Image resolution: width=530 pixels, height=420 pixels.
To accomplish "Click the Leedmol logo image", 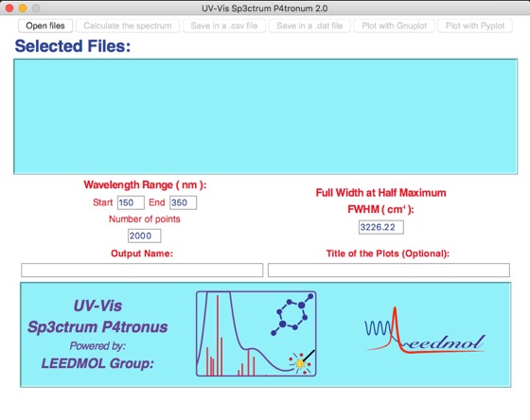I will coord(425,331).
